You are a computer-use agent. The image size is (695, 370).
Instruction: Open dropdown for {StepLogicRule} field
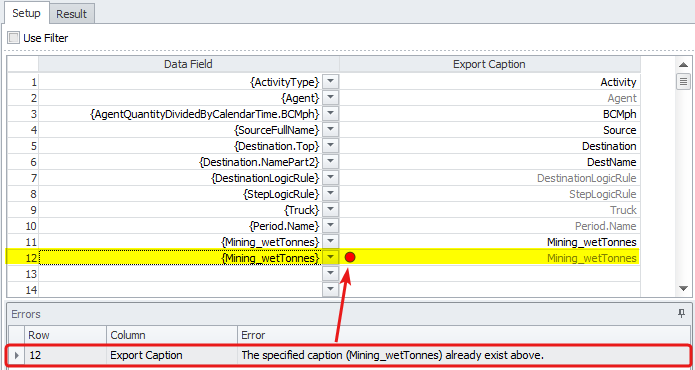[330, 194]
